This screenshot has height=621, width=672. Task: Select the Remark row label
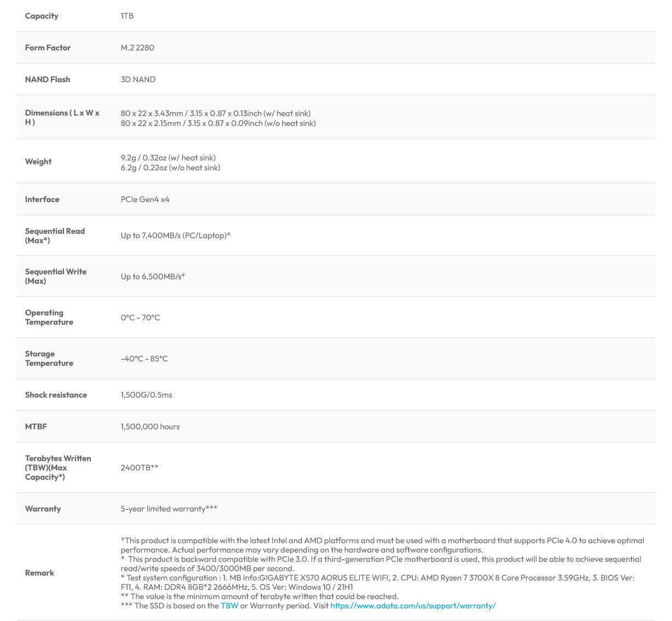coord(39,573)
